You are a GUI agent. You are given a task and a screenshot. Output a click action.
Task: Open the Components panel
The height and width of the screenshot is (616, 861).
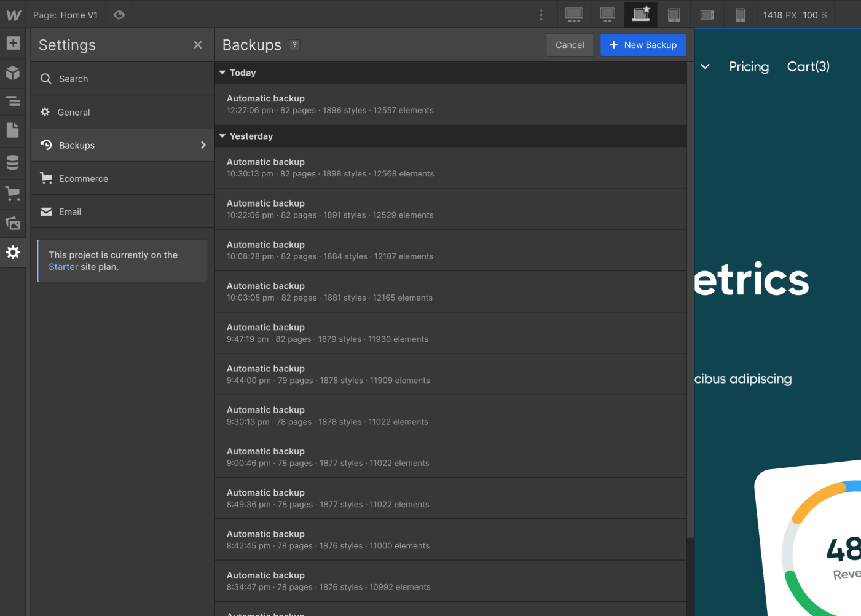point(13,73)
